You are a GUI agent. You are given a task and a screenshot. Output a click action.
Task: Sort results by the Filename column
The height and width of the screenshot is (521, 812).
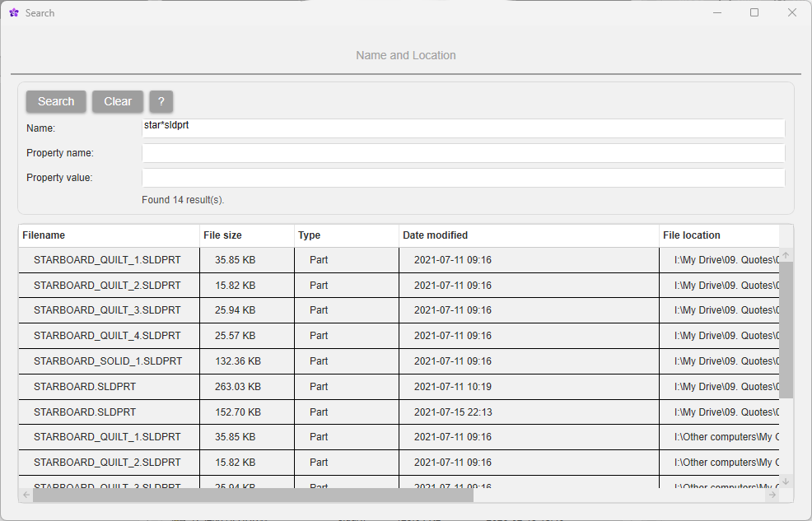[x=108, y=235]
